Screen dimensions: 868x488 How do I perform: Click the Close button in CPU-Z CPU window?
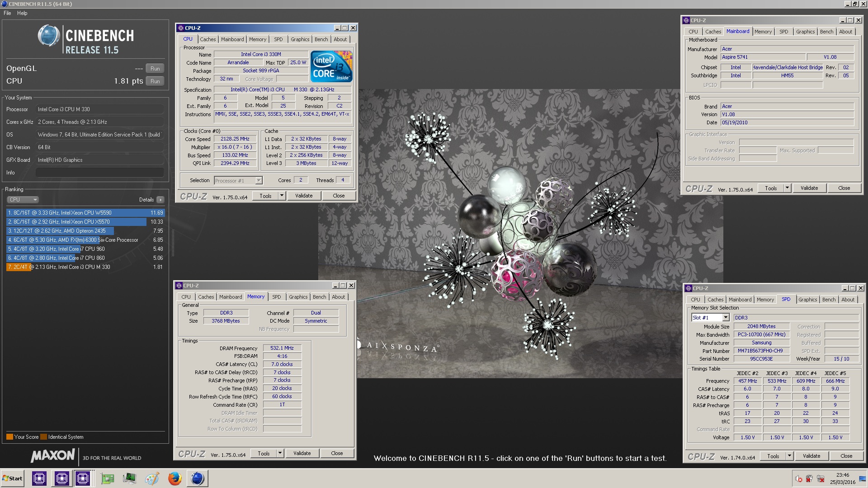coord(339,196)
